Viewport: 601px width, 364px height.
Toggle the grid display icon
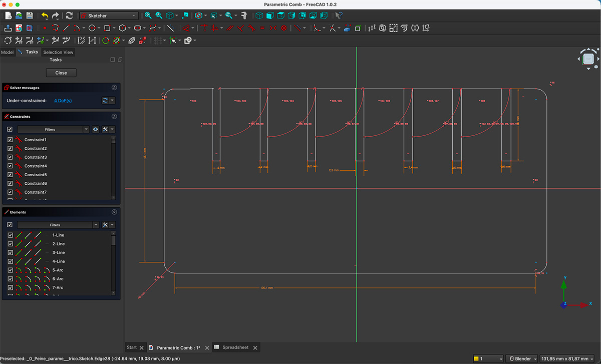[x=158, y=40]
